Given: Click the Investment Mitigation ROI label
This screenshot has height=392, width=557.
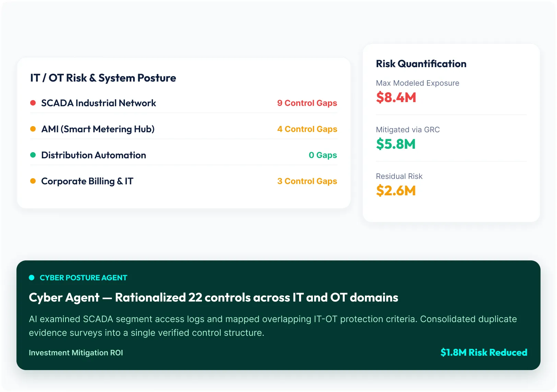Looking at the screenshot, I should (76, 353).
